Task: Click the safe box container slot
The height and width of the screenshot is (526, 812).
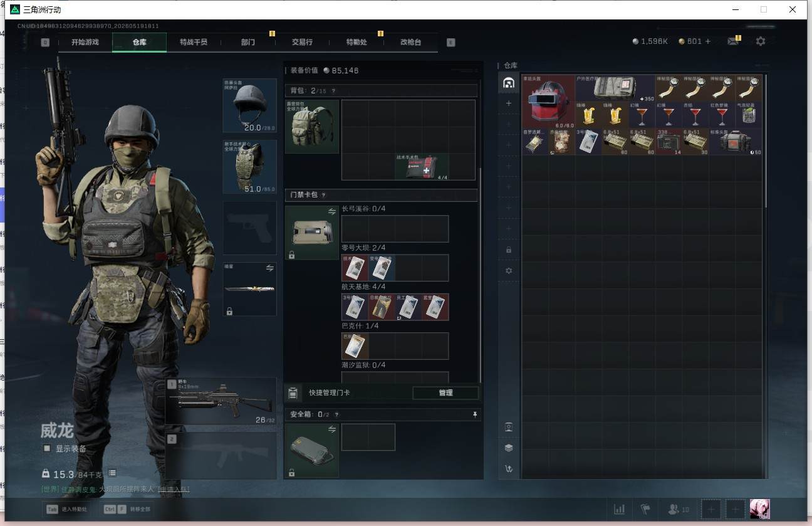Action: pos(312,451)
